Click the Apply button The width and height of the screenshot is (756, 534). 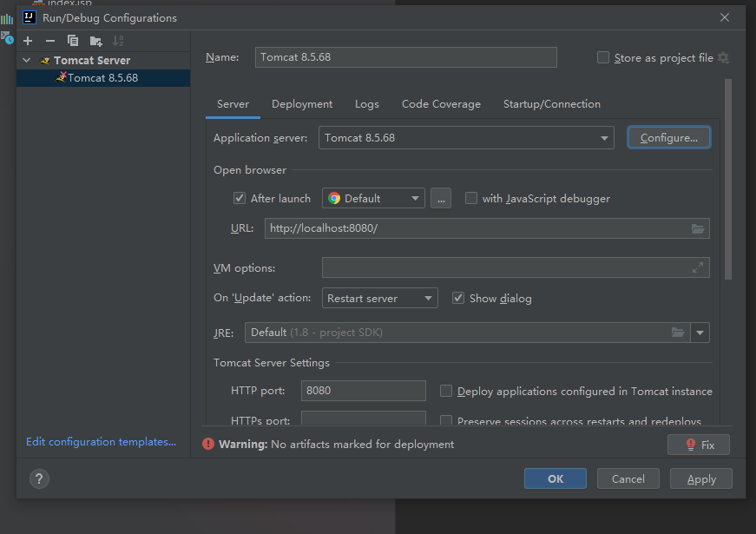pos(701,478)
